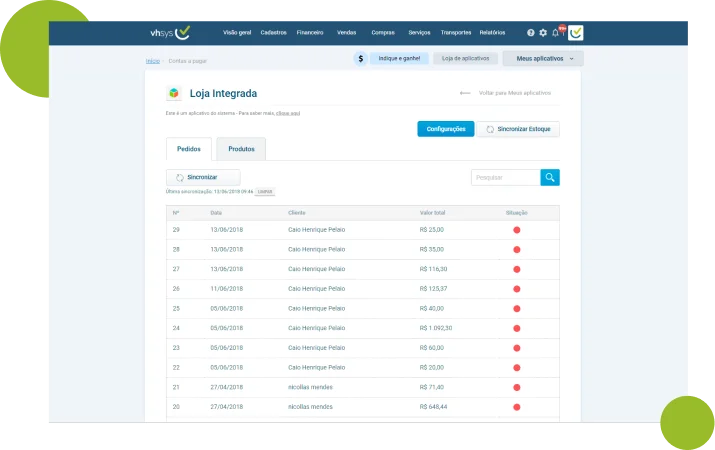
Task: Click value R$ 40,00
Action: click(432, 309)
